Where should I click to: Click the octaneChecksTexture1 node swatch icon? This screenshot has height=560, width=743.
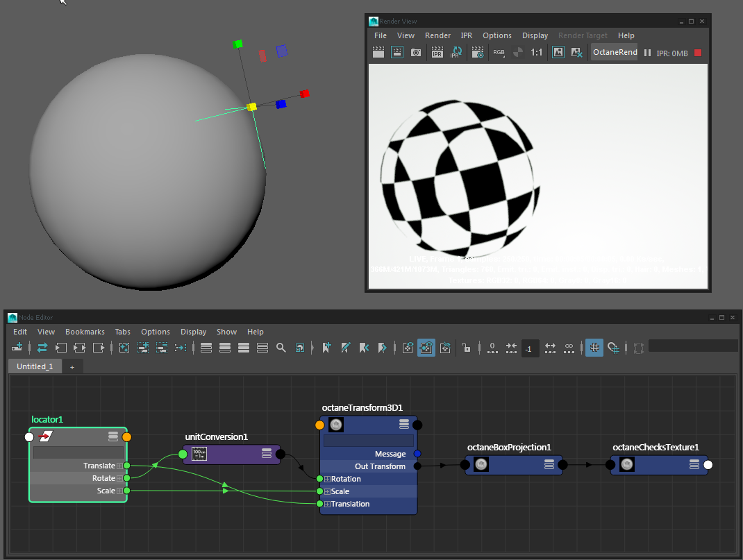627,465
